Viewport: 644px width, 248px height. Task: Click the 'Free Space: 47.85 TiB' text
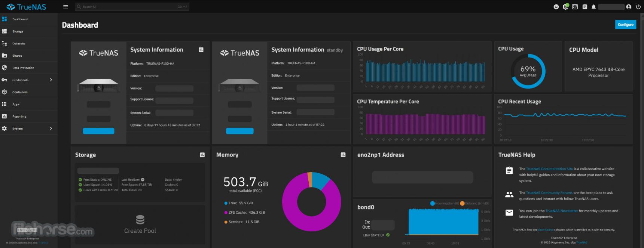[137, 185]
